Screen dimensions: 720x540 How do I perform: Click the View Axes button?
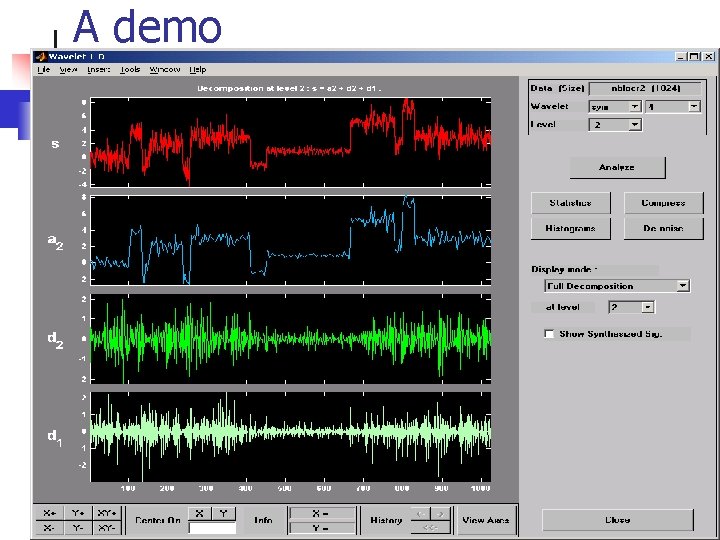point(486,520)
